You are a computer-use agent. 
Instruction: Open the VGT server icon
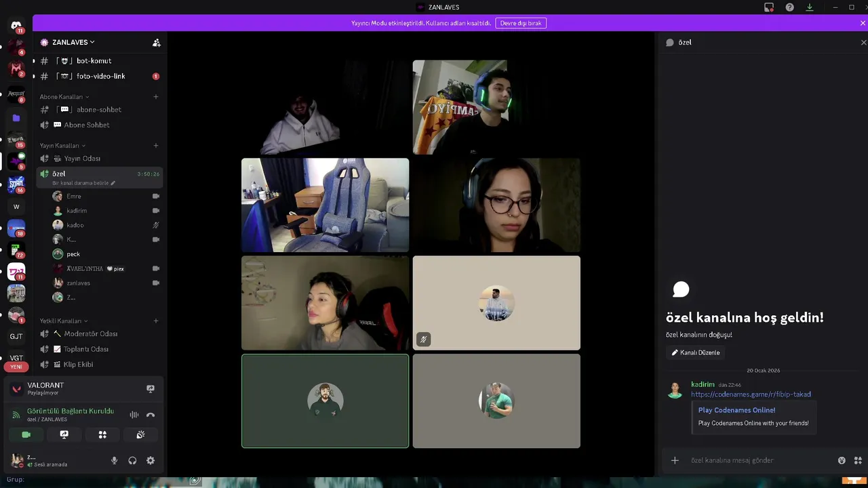click(16, 358)
